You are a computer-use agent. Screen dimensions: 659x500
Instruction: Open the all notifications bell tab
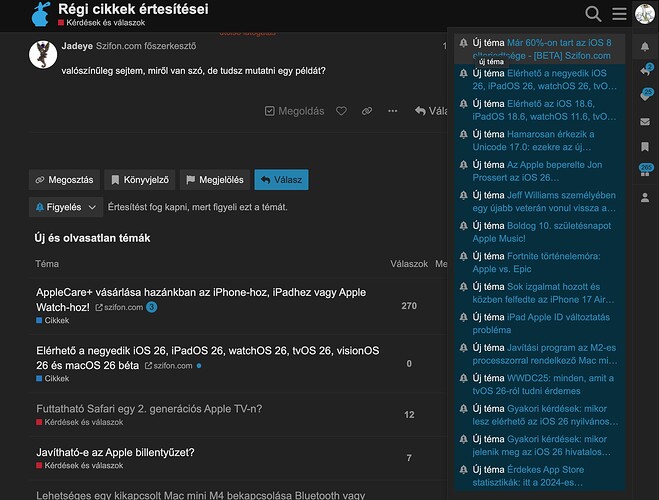coord(645,46)
